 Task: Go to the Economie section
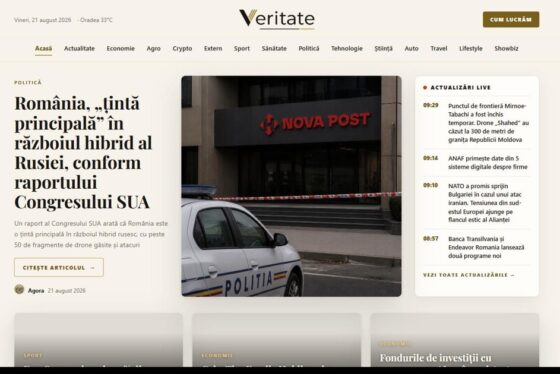tap(121, 49)
